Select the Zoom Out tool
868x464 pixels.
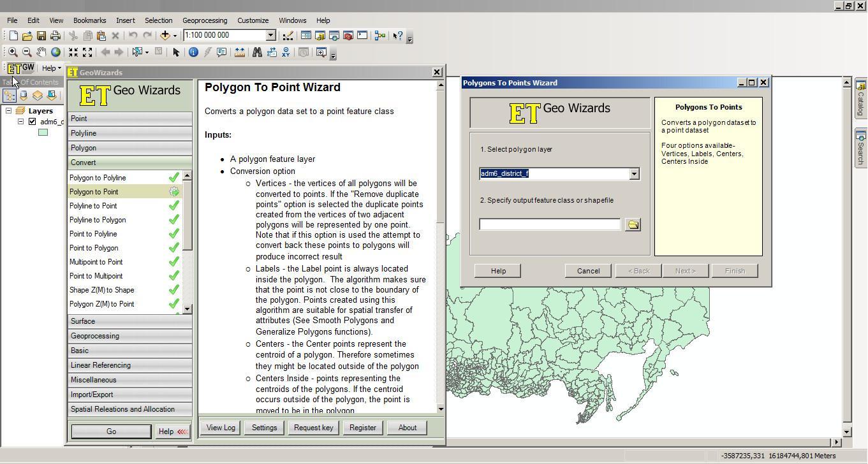coord(27,52)
